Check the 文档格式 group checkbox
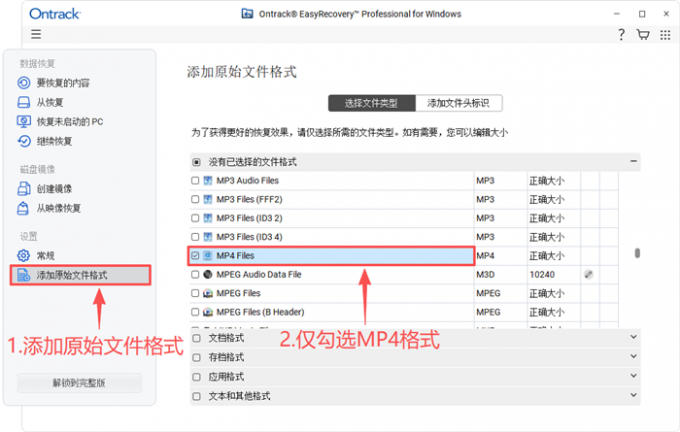680x432 pixels. 196,338
